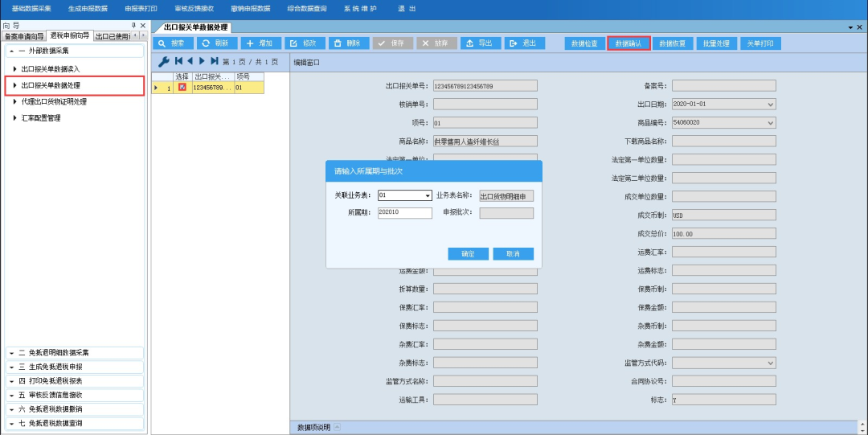Open the 审核反馈接收 menu
Image resolution: width=868 pixels, height=435 pixels.
[x=194, y=9]
